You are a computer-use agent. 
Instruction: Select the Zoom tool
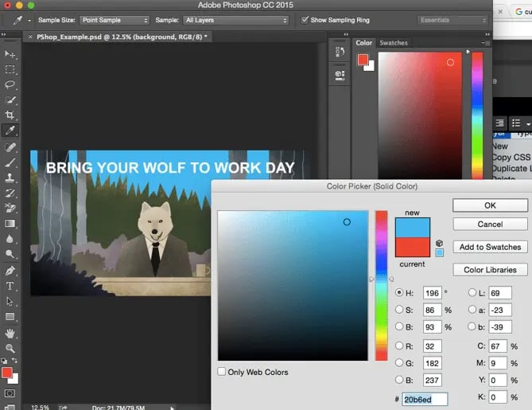click(10, 348)
